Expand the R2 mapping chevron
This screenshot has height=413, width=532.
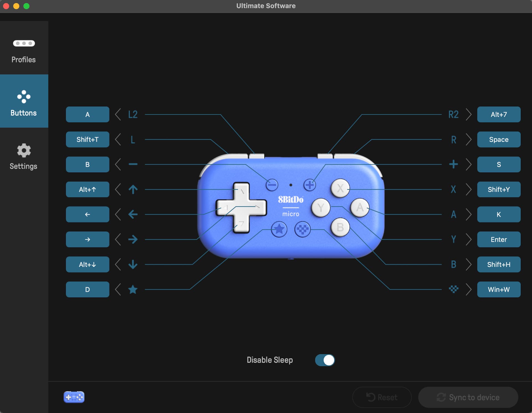pyautogui.click(x=469, y=114)
